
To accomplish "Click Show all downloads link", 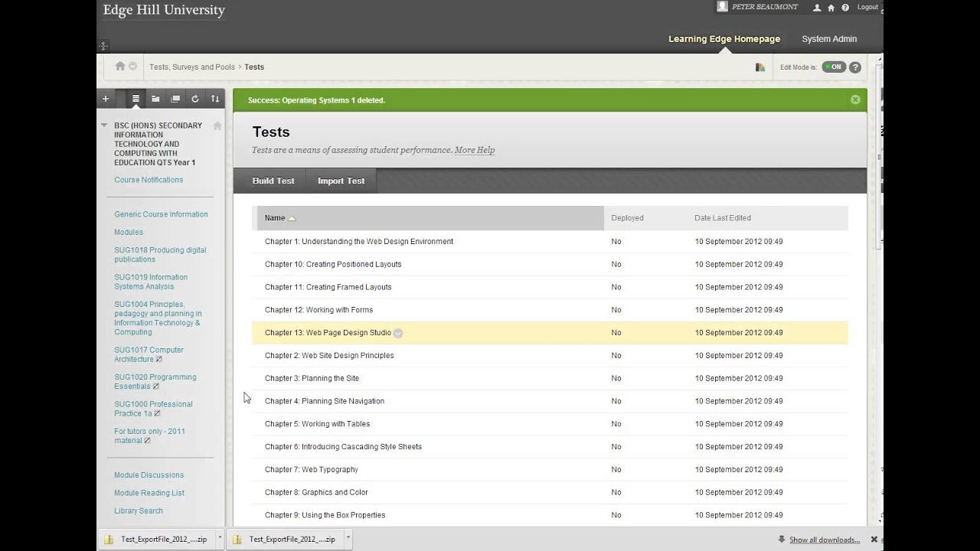I will click(x=824, y=540).
